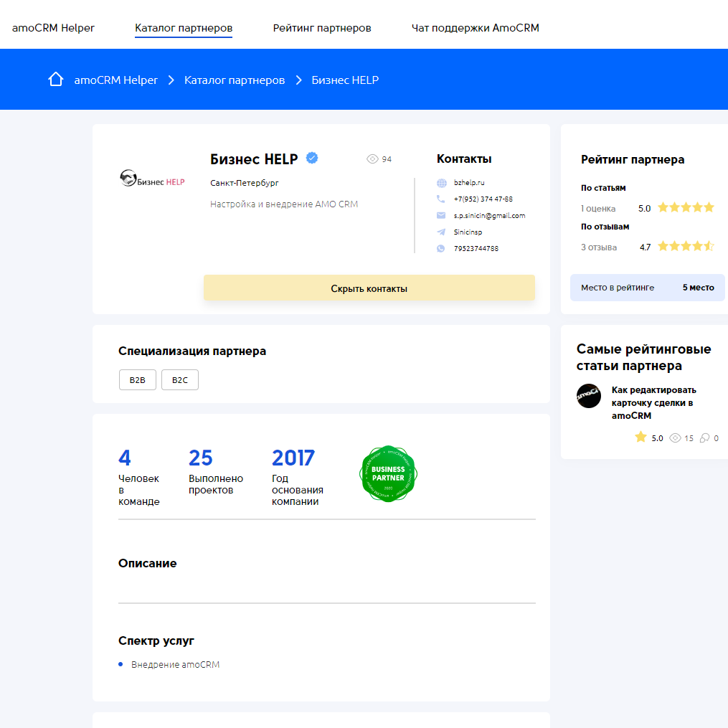Open Чат поддержки AmoCRM nav item

click(x=475, y=28)
